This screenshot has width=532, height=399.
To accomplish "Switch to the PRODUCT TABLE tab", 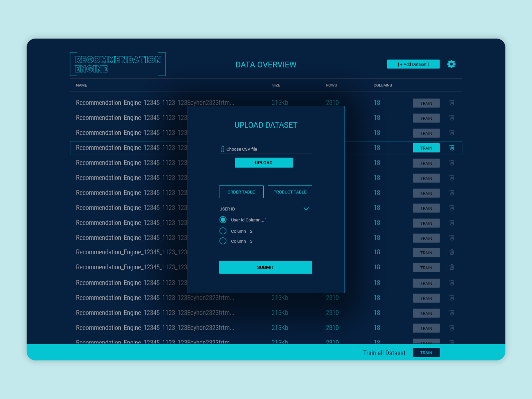I will click(290, 192).
